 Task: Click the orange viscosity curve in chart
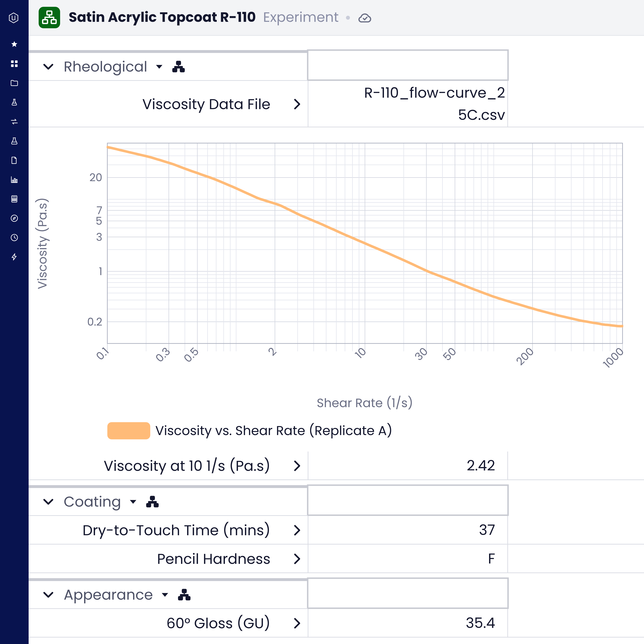pyautogui.click(x=365, y=244)
